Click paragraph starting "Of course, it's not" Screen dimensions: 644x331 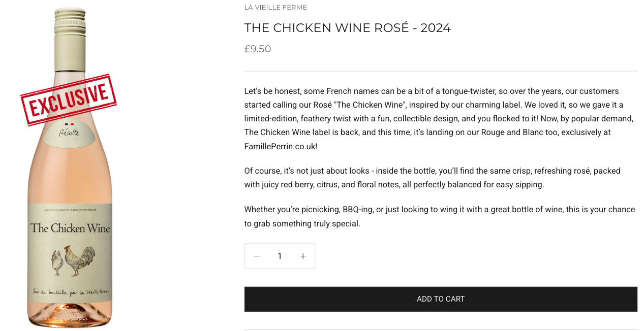coord(432,178)
